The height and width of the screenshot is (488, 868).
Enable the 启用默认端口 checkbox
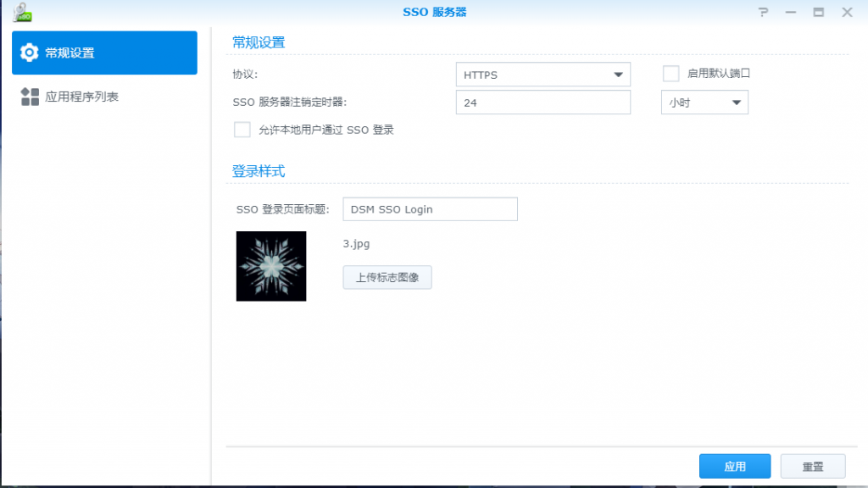pyautogui.click(x=671, y=74)
